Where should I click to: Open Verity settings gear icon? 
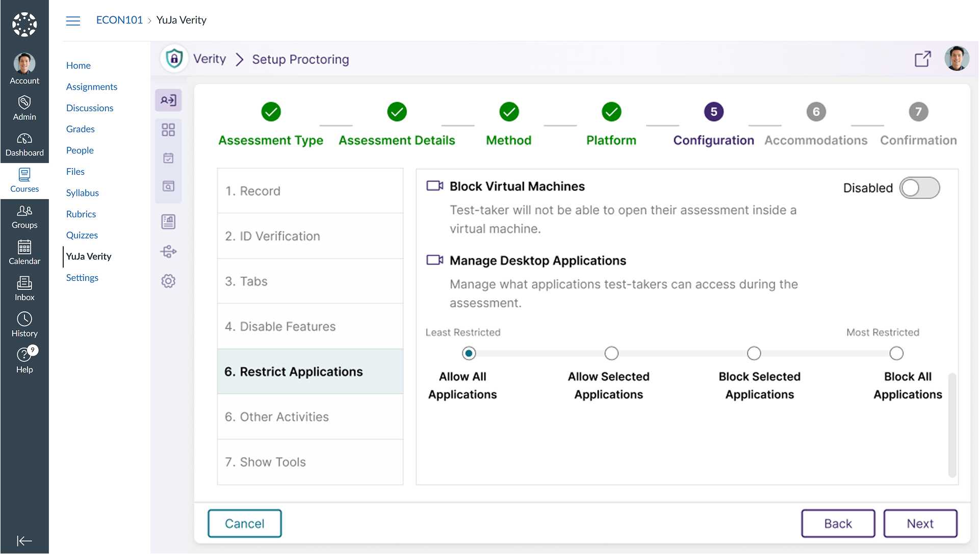168,281
